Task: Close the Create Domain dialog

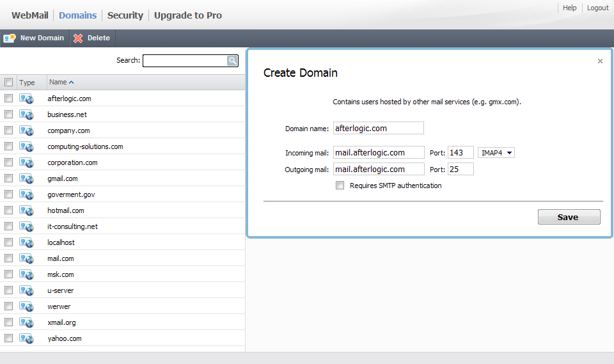Action: pyautogui.click(x=600, y=61)
